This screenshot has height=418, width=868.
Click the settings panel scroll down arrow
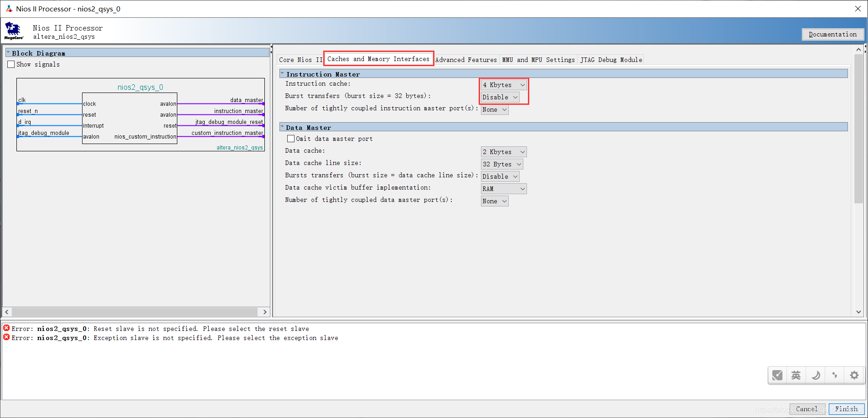(858, 312)
